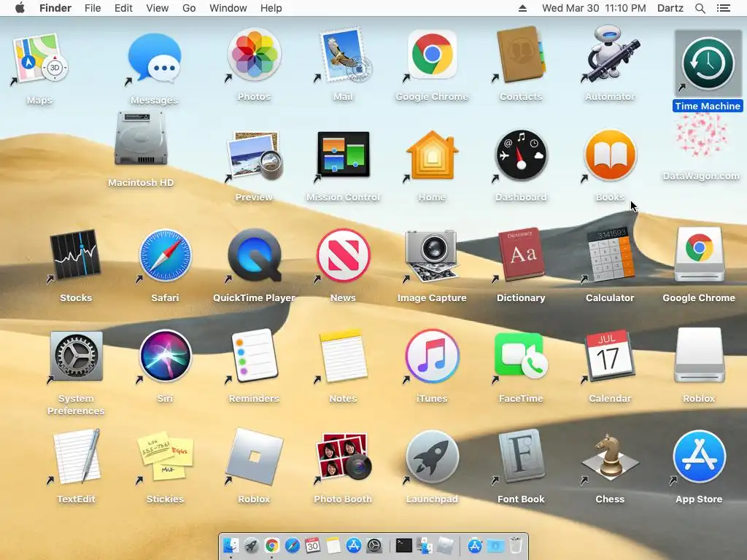This screenshot has height=560, width=747.
Task: Select the Google Chrome disk volume icon
Action: point(699,254)
